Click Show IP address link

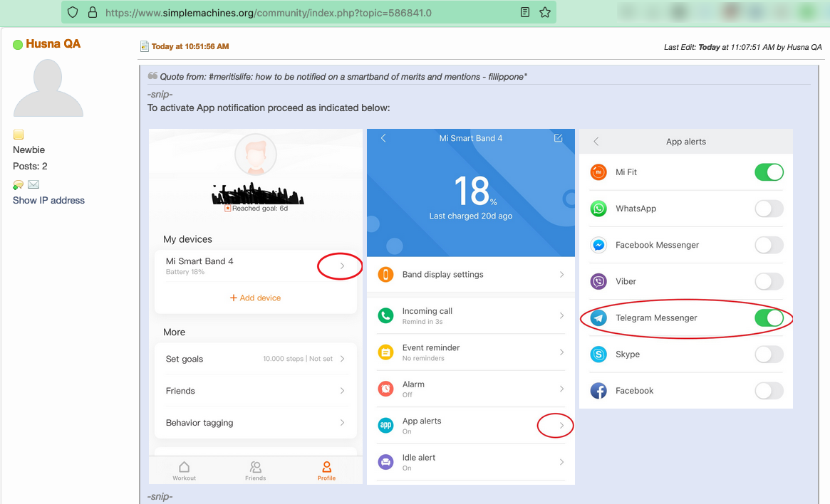tap(48, 201)
